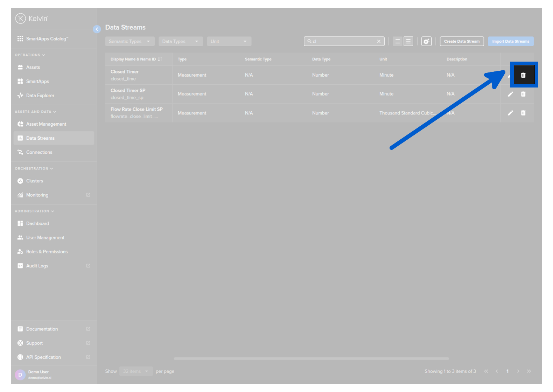Viewport: 553px width, 392px height.
Task: Navigate to Connections in the sidebar
Action: coord(39,152)
